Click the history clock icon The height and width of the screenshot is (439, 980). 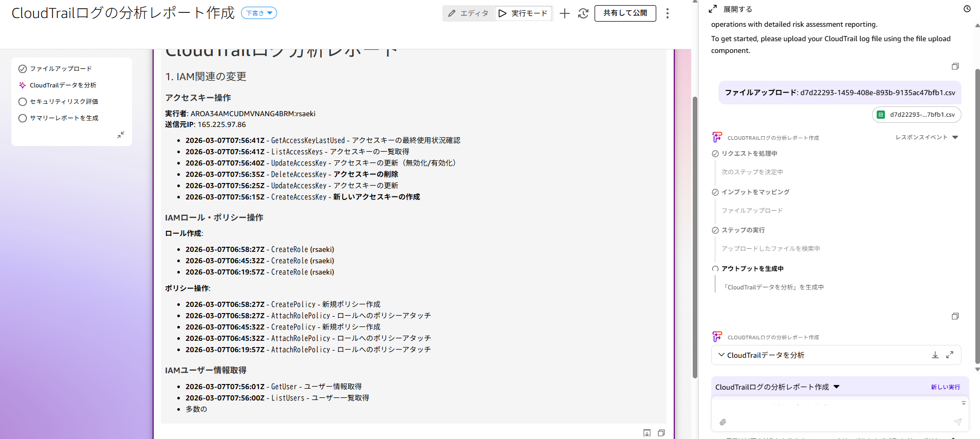(x=967, y=9)
